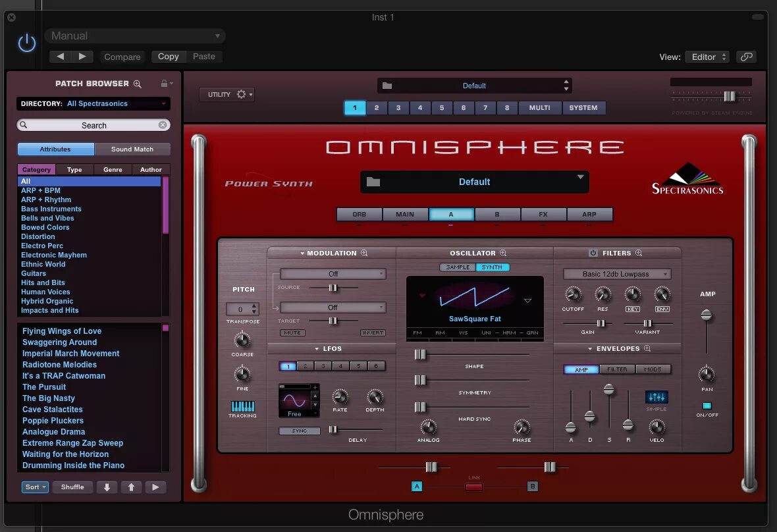Toggle the filter ENV button
777x532 pixels.
(x=662, y=309)
